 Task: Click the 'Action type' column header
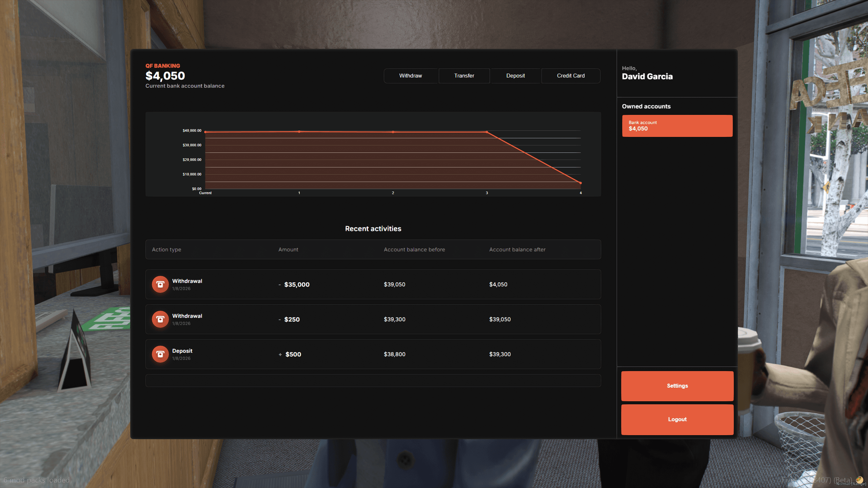coord(166,249)
